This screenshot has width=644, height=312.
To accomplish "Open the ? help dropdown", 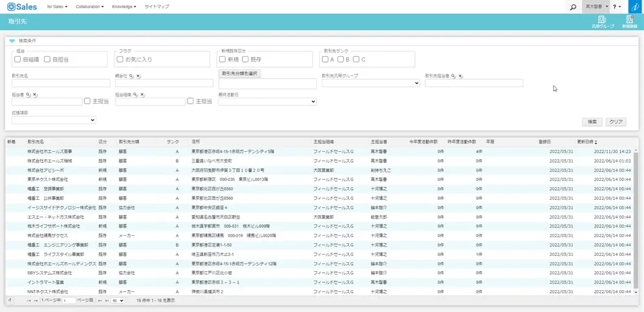I will click(x=617, y=7).
